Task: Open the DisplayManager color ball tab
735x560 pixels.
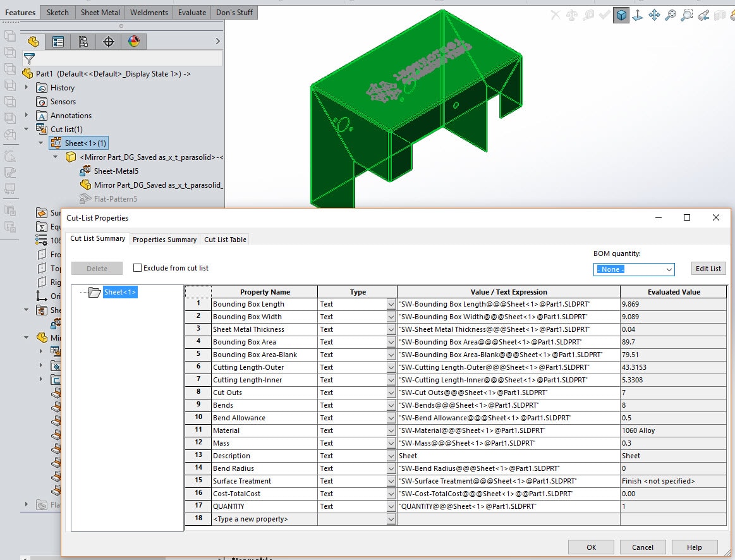Action: (x=134, y=42)
